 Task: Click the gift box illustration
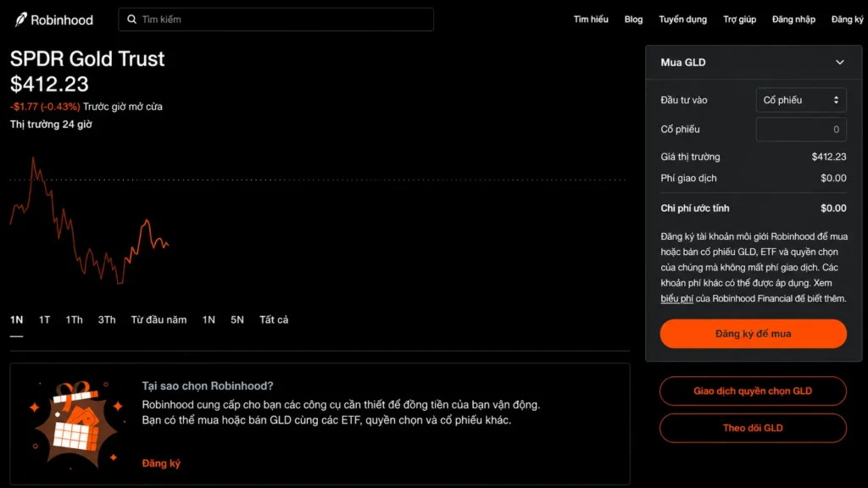pyautogui.click(x=77, y=424)
